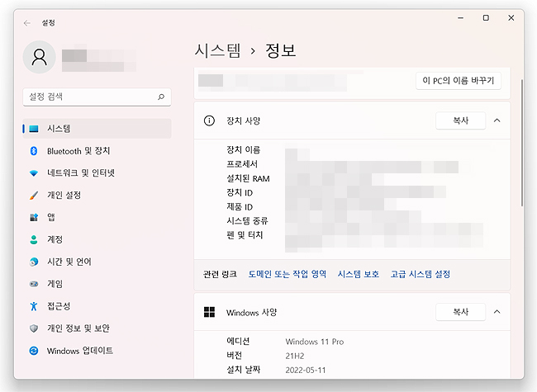The width and height of the screenshot is (537, 392).
Task: Collapse the 장치 사양 section
Action: tap(497, 120)
